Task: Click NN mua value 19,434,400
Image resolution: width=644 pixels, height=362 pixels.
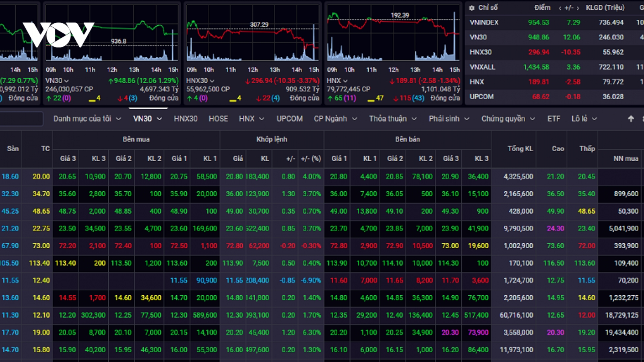Action: (622, 332)
